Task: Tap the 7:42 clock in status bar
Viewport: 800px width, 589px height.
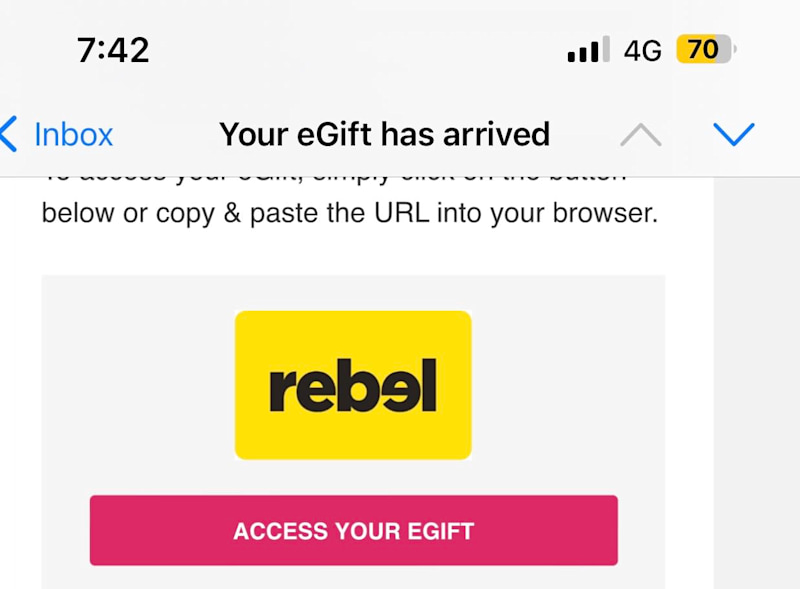Action: click(113, 50)
